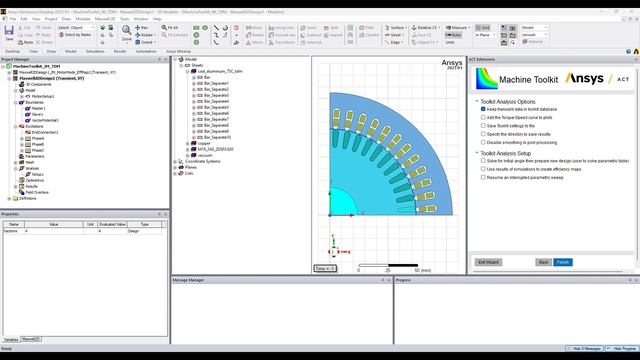Check Specify the directory to save results
This screenshot has width=640, height=360.
click(x=483, y=134)
